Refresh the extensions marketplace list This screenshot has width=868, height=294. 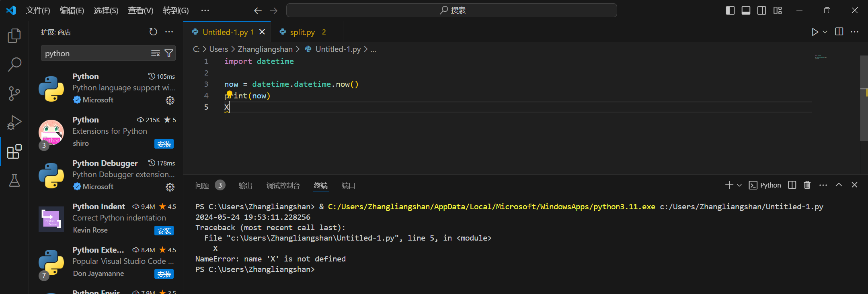[153, 32]
